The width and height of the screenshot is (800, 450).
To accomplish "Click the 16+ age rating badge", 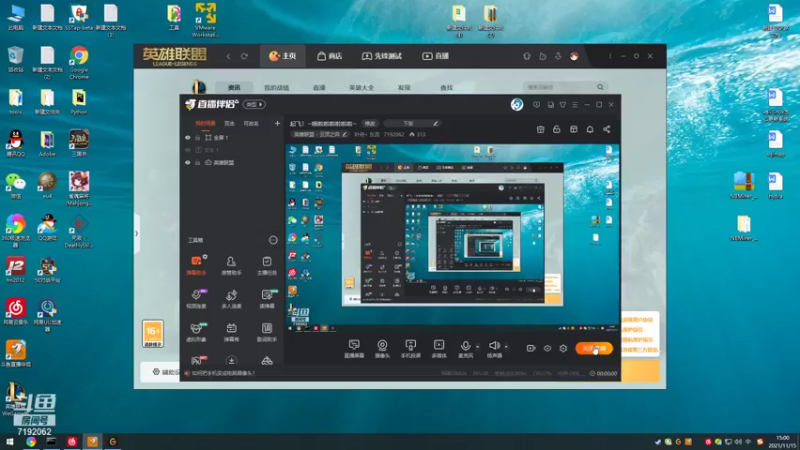I will (153, 334).
